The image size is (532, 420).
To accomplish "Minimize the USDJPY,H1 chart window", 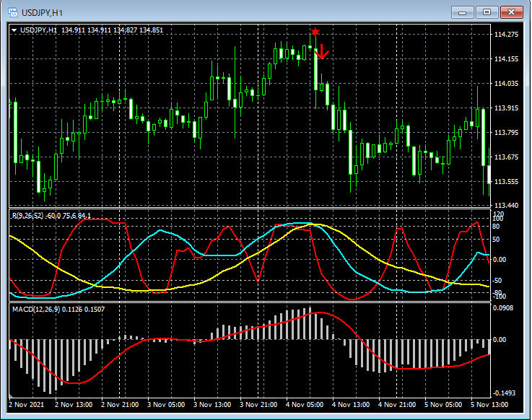I will coord(463,12).
